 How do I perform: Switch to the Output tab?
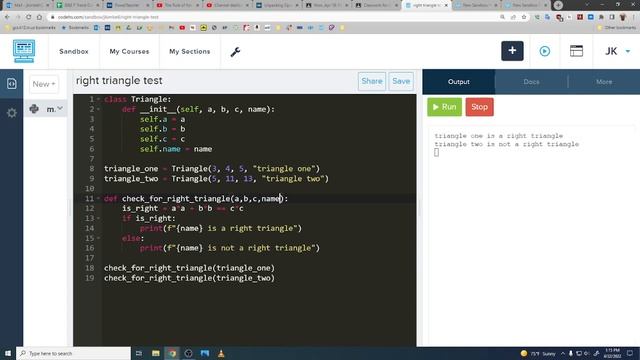click(x=459, y=82)
